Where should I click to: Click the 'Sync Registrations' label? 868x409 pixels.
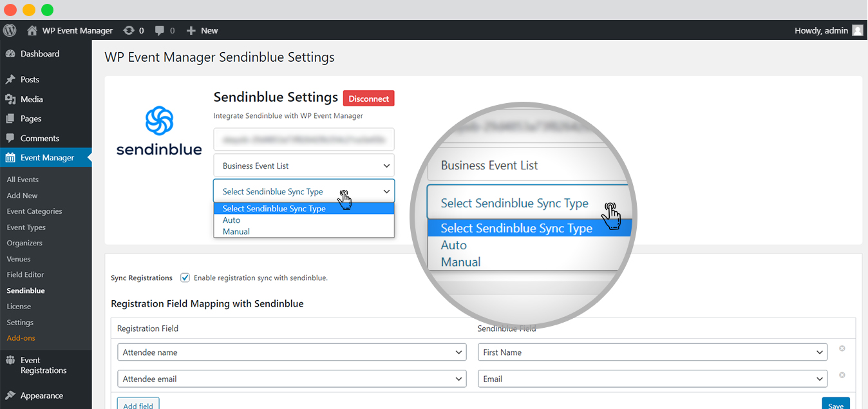pyautogui.click(x=142, y=278)
